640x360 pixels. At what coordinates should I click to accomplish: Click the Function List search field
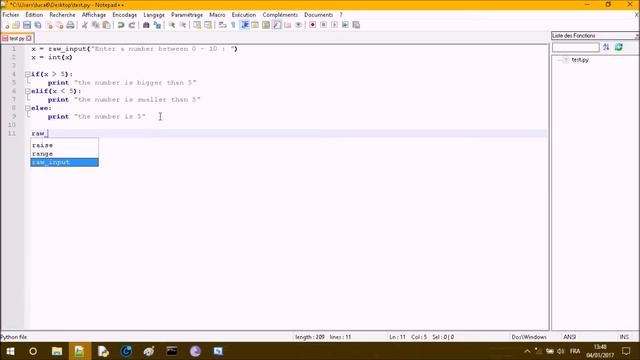point(576,48)
